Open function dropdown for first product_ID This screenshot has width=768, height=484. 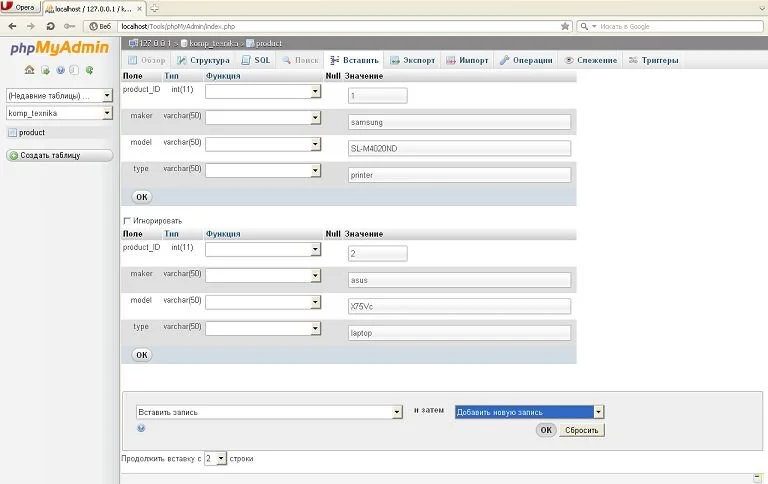click(263, 91)
